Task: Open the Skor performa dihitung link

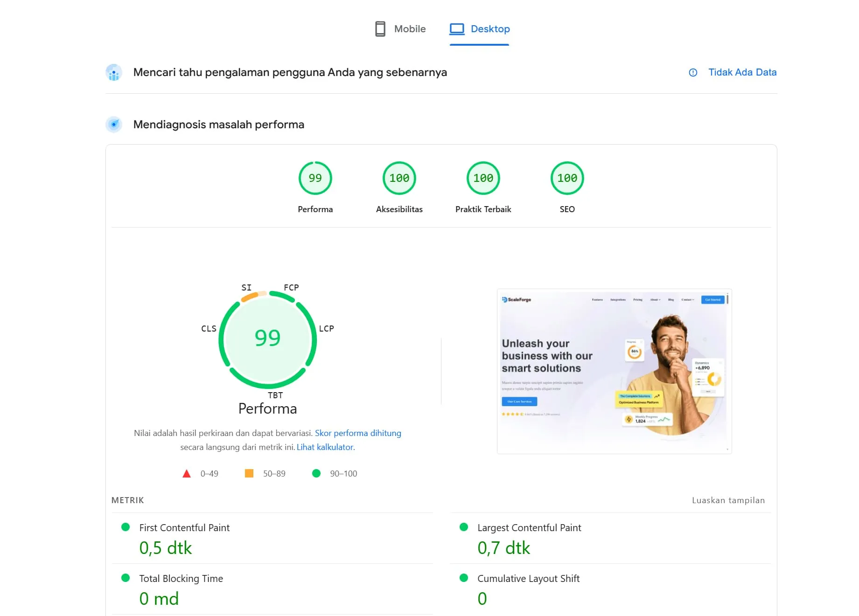Action: [x=358, y=433]
